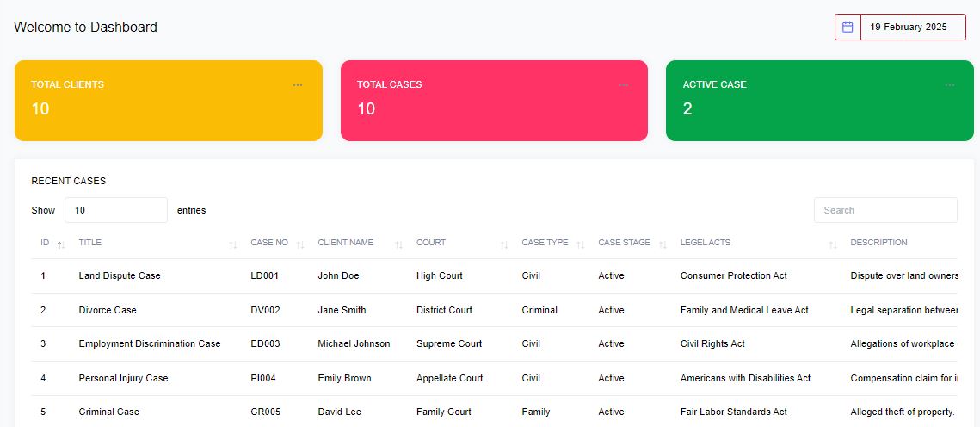Click the cases Search input field

(x=884, y=210)
